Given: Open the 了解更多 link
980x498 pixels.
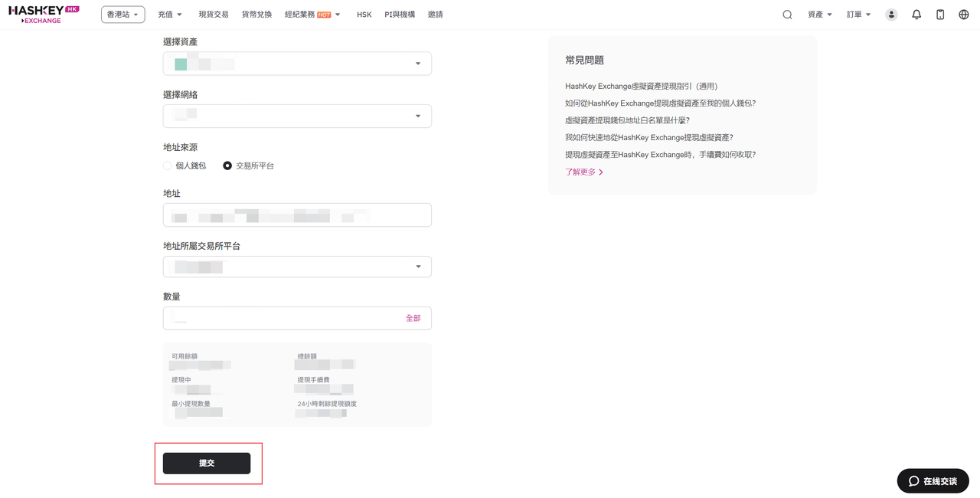Looking at the screenshot, I should pyautogui.click(x=584, y=172).
